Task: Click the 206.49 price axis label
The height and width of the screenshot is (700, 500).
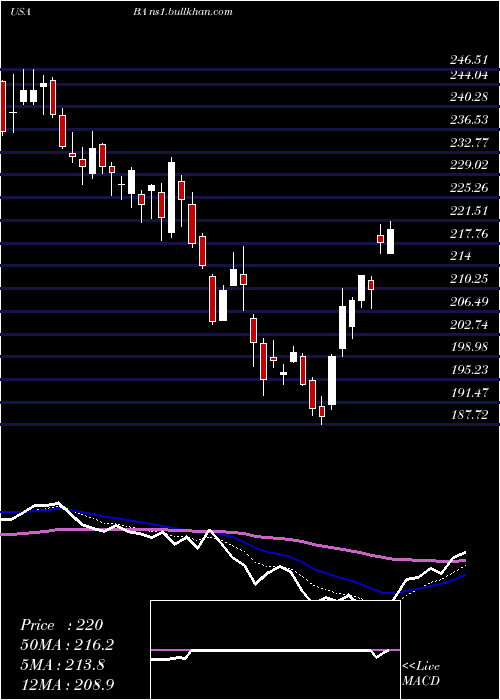Action: point(468,302)
